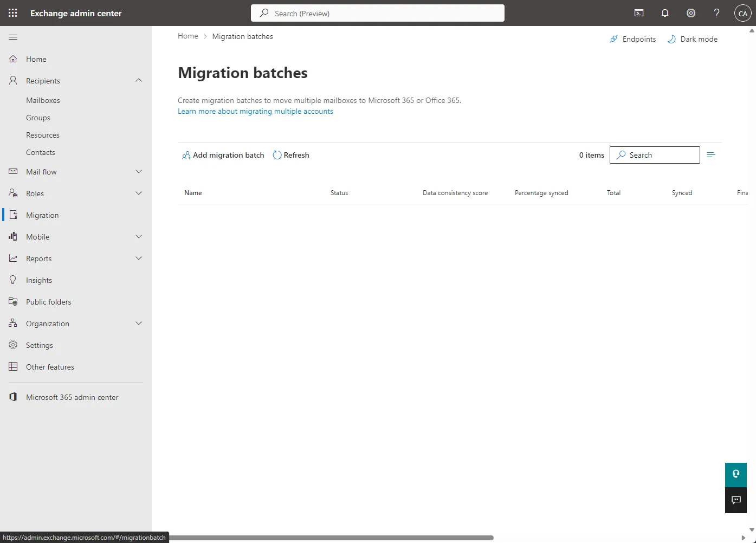Click the Microsoft 365 admin center icon
This screenshot has width=756, height=543.
(13, 397)
